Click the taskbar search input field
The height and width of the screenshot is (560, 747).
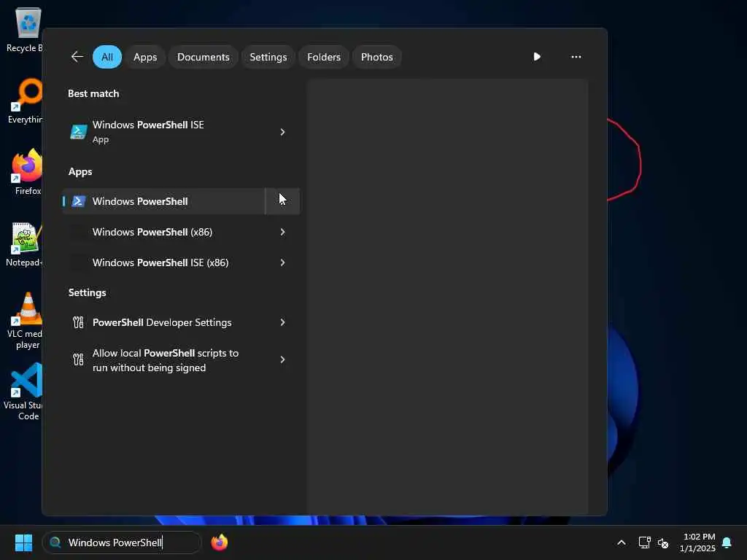coord(122,542)
